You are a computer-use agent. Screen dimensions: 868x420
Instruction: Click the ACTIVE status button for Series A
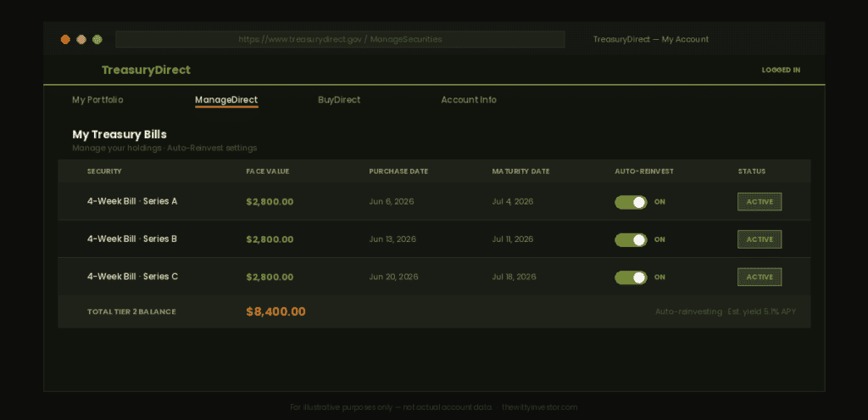(759, 202)
